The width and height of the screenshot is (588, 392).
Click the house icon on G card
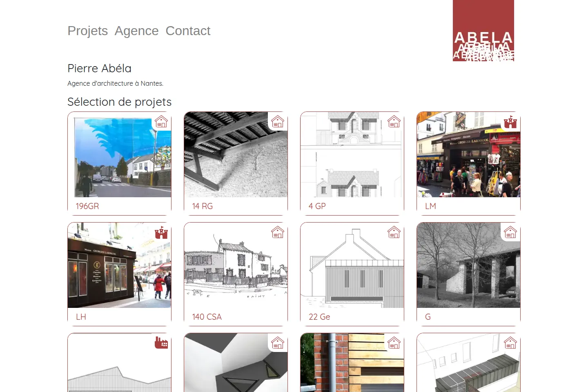click(510, 232)
